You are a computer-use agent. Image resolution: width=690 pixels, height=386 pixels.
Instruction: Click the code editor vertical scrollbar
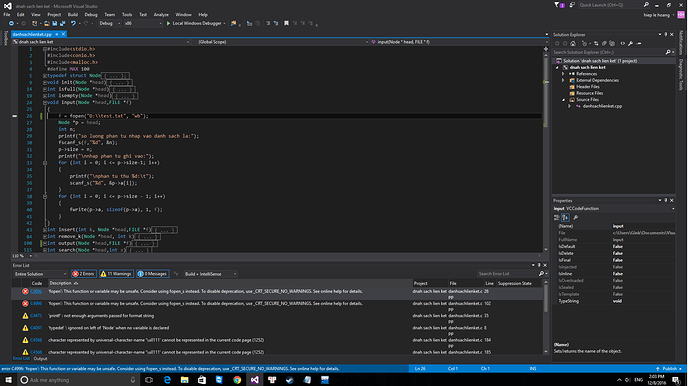[546, 150]
